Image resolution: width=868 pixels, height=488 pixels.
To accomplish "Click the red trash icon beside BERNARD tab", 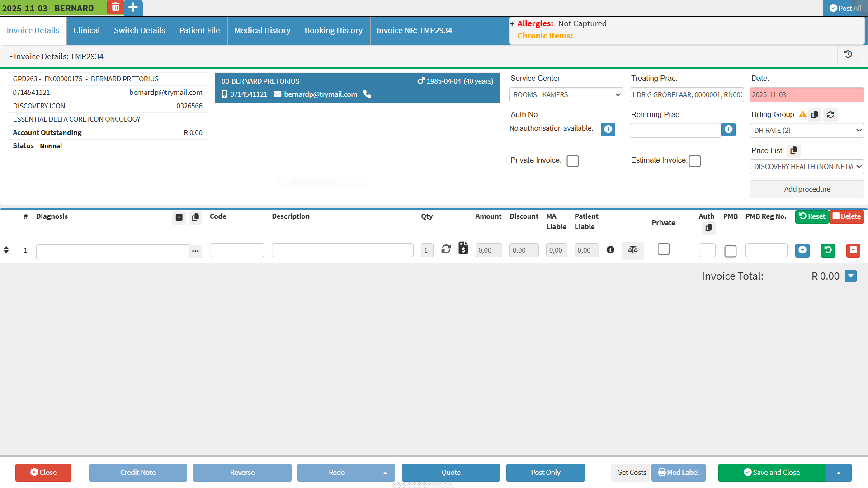I will click(115, 7).
